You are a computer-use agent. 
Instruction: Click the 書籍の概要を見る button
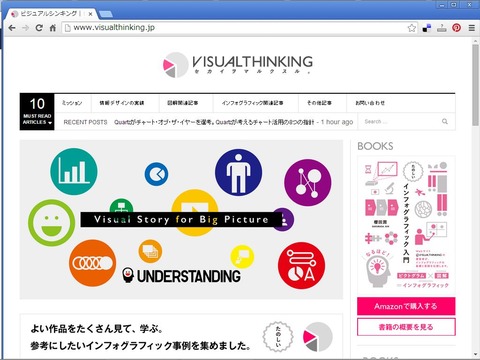[x=406, y=327]
